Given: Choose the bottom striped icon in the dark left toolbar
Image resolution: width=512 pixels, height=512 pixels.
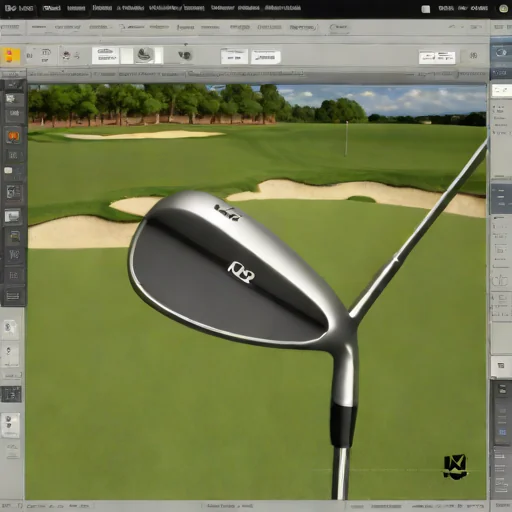Looking at the screenshot, I should (x=13, y=296).
